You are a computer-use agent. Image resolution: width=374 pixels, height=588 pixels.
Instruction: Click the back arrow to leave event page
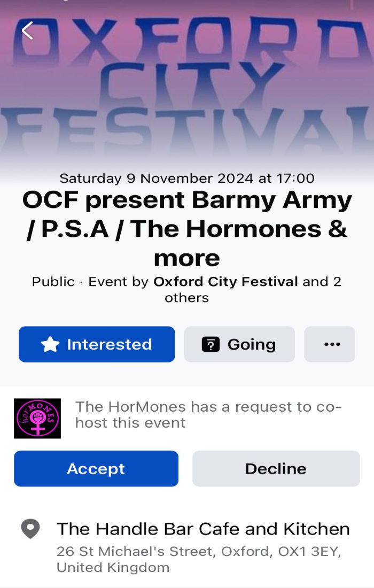(27, 30)
